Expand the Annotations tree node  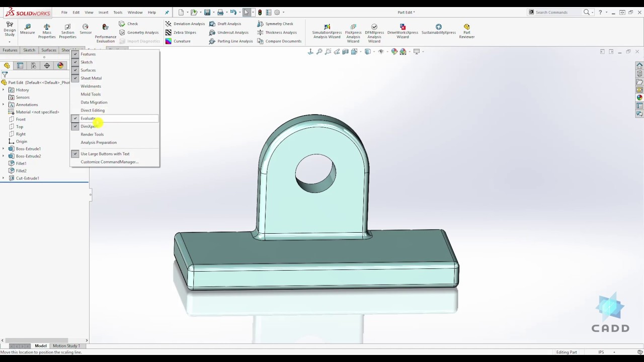[4, 105]
